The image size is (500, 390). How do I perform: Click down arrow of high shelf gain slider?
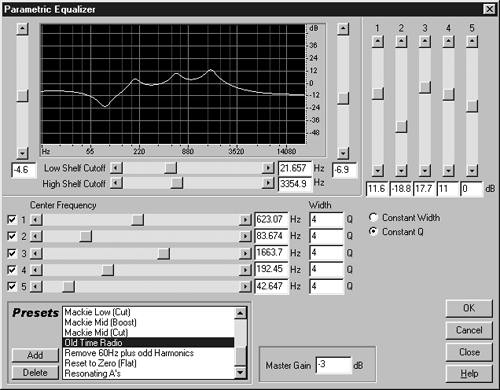pos(343,153)
